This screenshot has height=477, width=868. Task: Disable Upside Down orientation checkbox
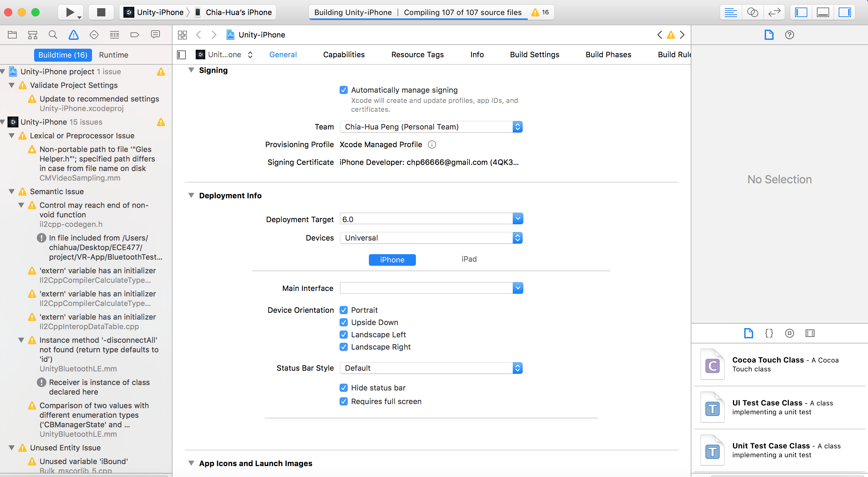pyautogui.click(x=344, y=322)
